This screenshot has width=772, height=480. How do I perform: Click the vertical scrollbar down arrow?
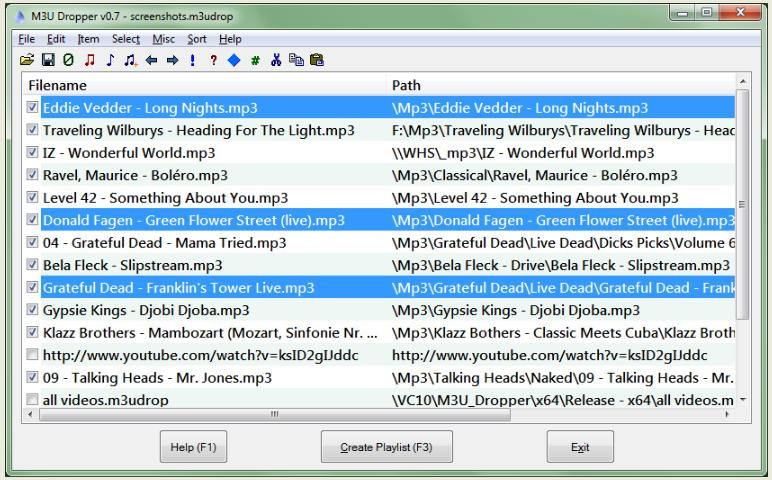point(742,400)
